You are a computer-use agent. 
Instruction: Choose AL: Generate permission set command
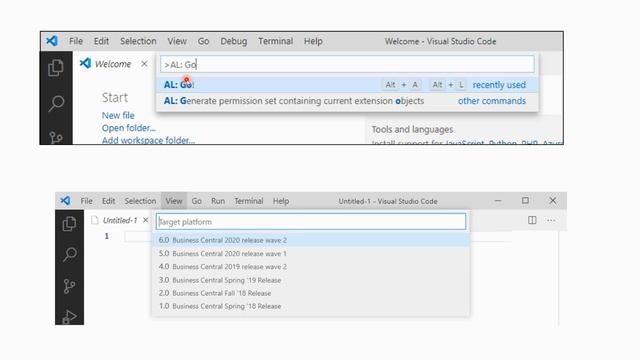coord(347,101)
